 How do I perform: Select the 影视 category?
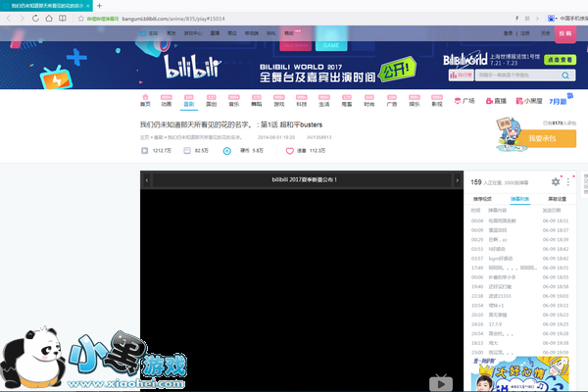[x=437, y=101]
